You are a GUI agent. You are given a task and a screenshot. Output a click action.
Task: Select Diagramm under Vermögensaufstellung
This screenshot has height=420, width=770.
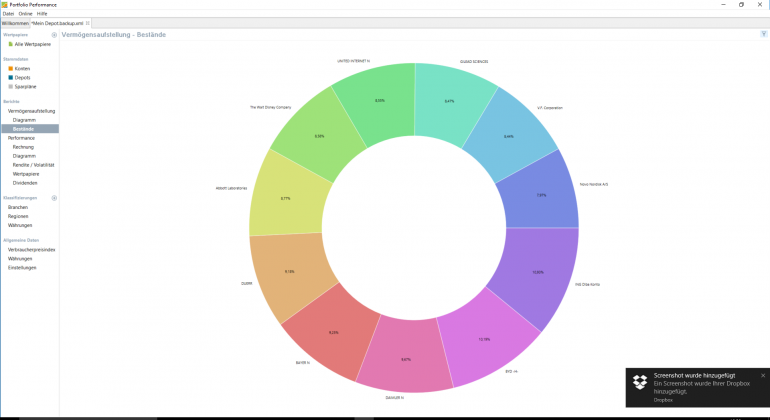coord(24,120)
